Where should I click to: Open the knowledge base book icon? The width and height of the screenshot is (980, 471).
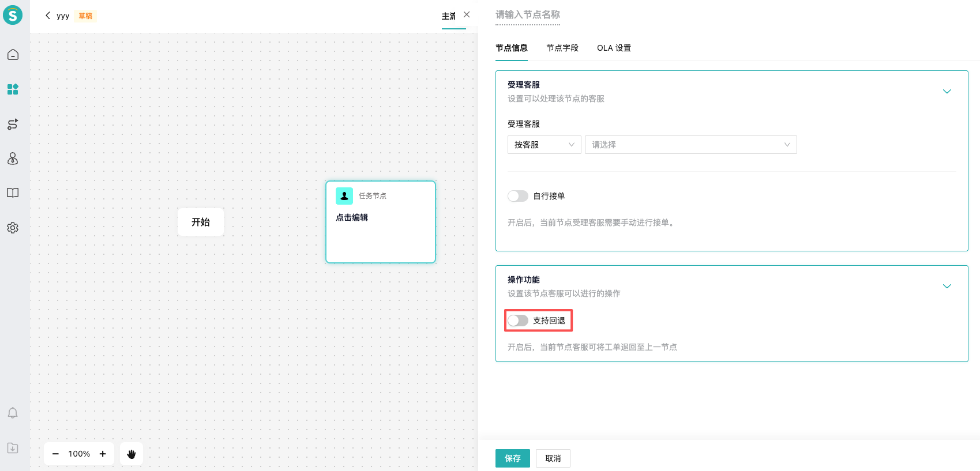click(13, 193)
